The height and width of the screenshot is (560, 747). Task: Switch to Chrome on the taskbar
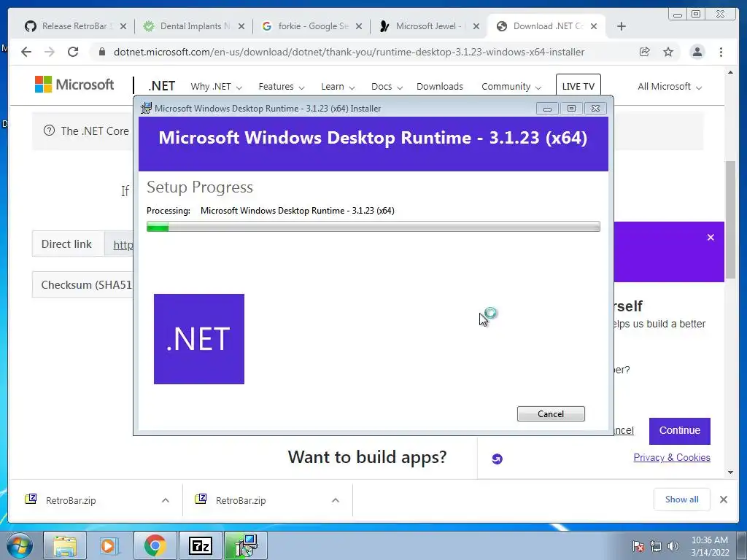coord(155,545)
